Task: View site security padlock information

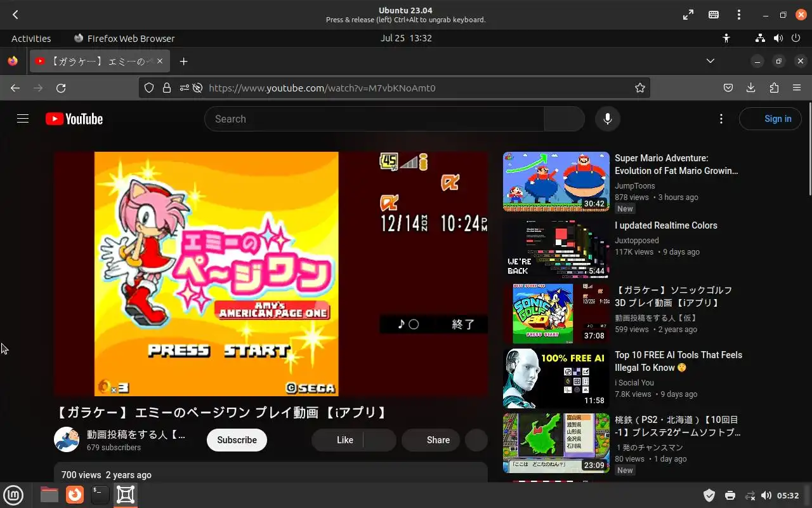Action: point(167,88)
